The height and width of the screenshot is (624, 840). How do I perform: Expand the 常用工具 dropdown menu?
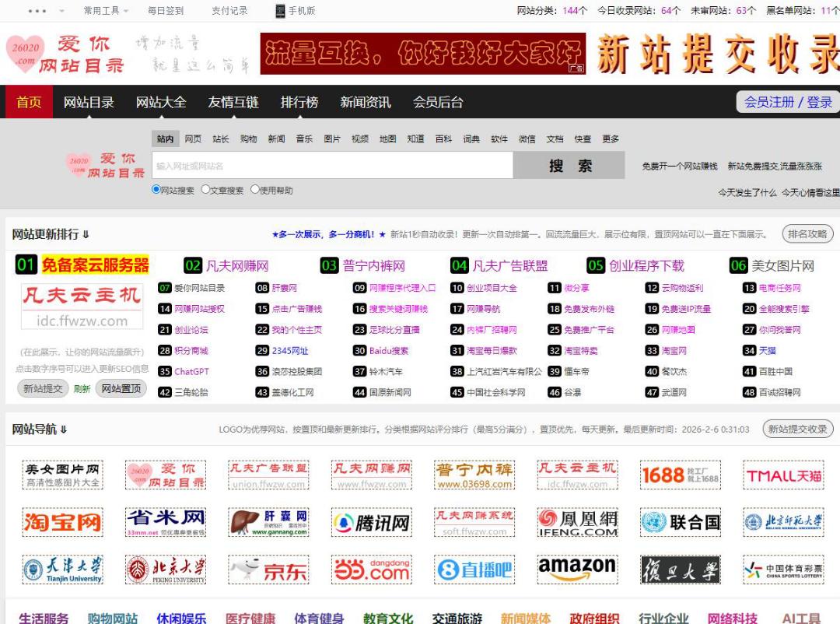tap(107, 11)
